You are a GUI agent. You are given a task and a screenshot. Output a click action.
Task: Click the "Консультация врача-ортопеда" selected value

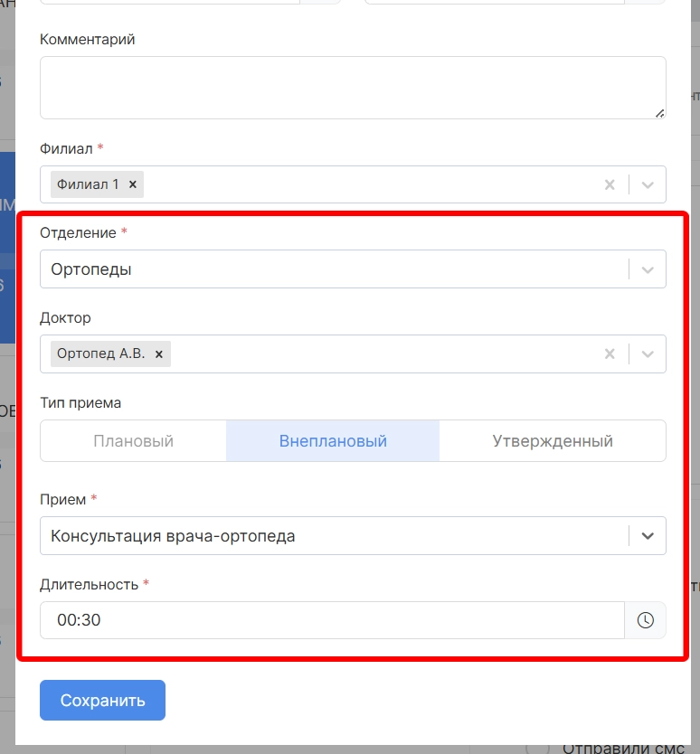click(x=173, y=536)
